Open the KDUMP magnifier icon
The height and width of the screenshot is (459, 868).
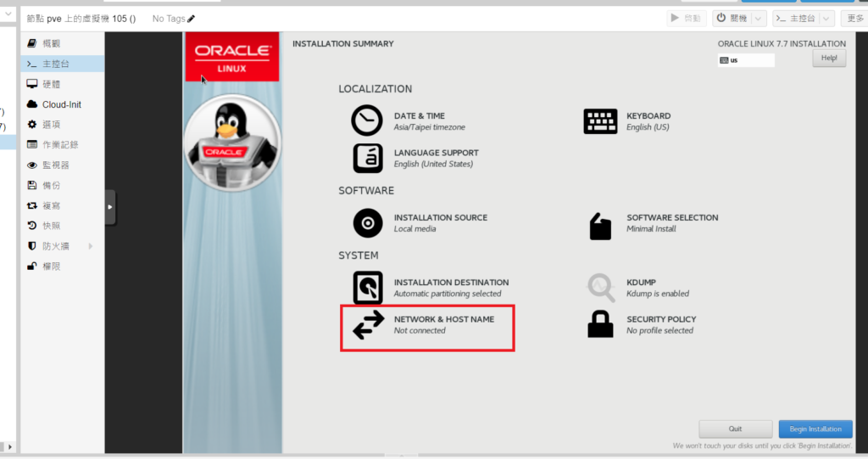pos(600,288)
